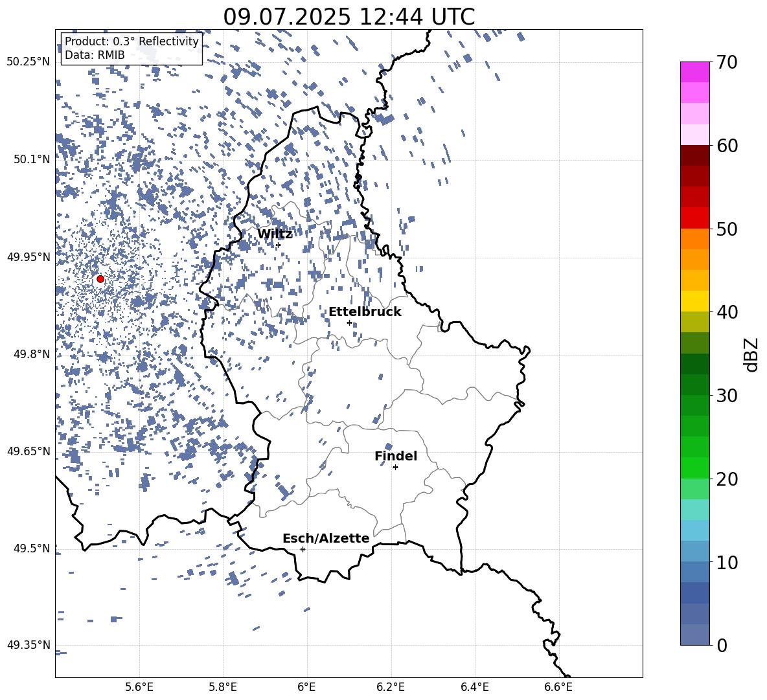
Task: Click the 50.1°N latitude label
Action: pos(32,159)
